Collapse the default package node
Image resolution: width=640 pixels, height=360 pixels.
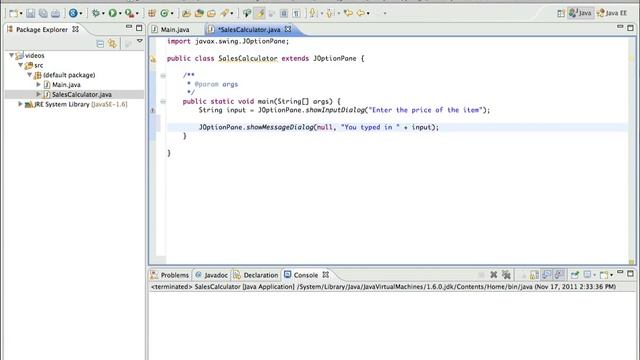point(29,75)
